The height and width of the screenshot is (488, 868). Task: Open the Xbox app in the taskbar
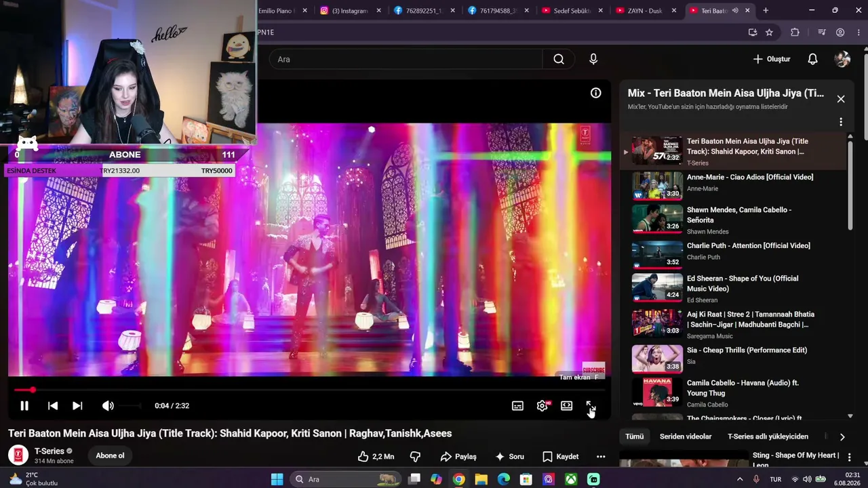click(x=572, y=479)
